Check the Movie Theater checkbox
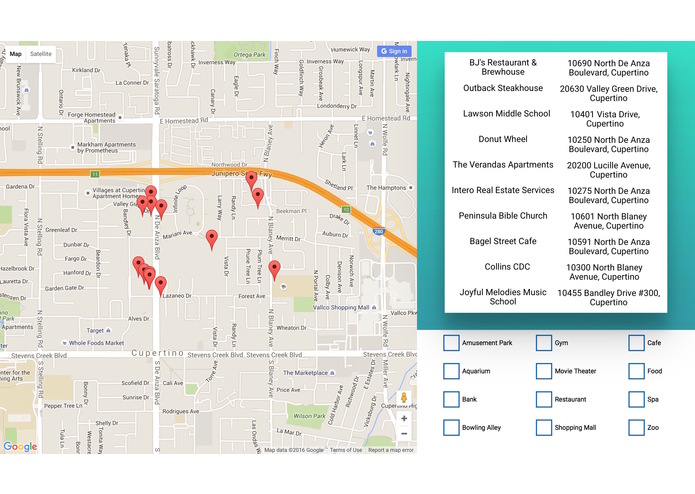The width and height of the screenshot is (695, 494). [544, 371]
